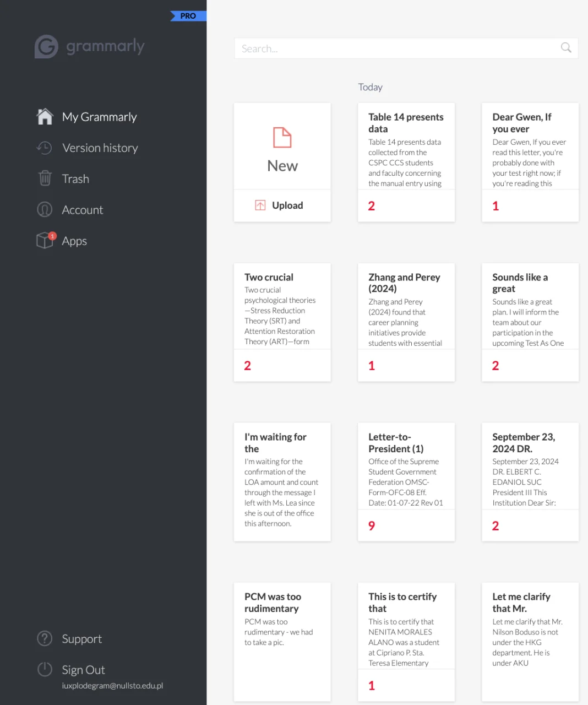Viewport: 588px width, 705px height.
Task: Click the Upload button
Action: point(282,205)
